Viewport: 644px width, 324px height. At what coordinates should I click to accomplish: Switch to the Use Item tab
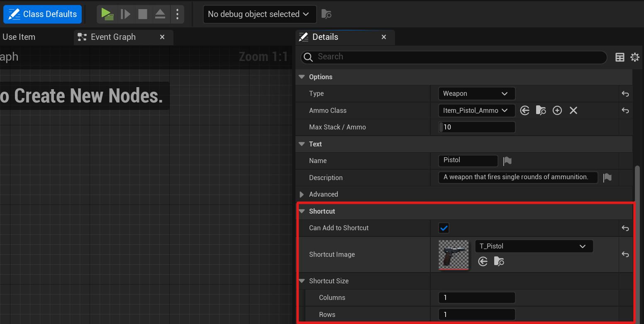pos(19,37)
